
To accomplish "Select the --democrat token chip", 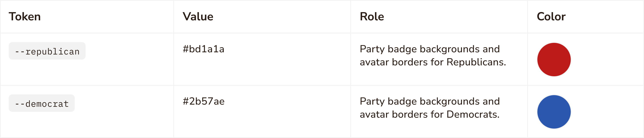I will point(42,103).
